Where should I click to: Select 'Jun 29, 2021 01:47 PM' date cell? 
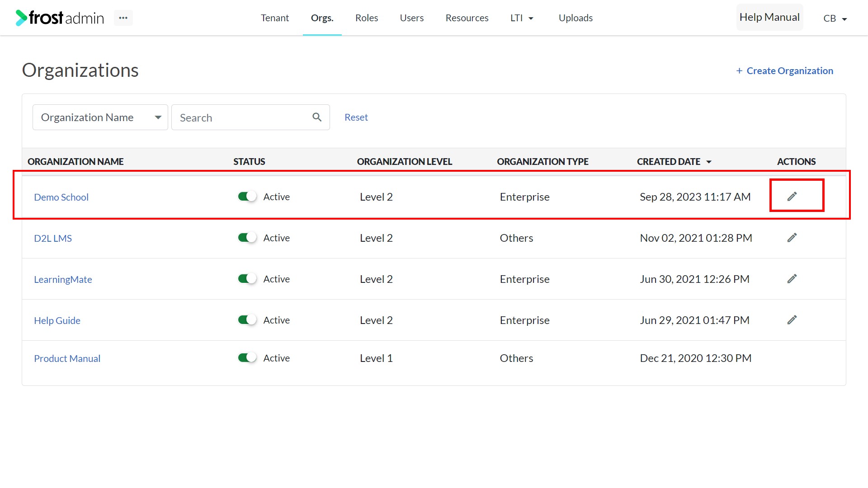(x=694, y=320)
